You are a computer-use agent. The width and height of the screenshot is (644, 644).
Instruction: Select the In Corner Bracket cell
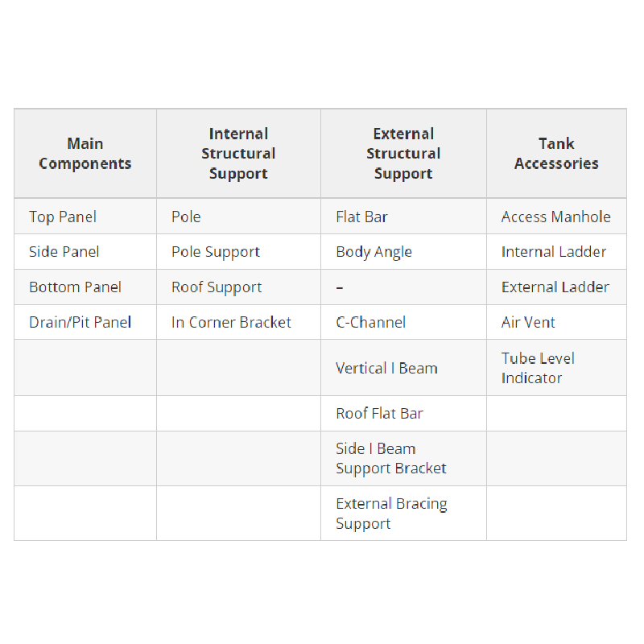231,322
